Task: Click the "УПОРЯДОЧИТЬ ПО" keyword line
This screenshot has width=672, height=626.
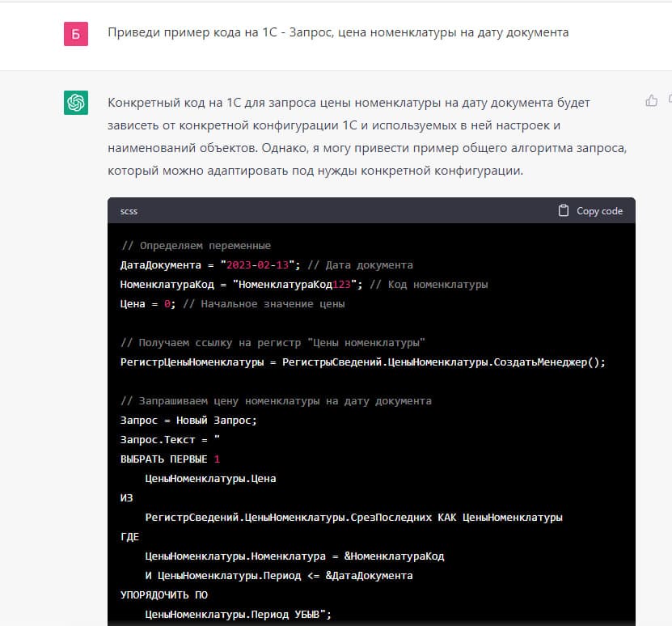Action: (x=164, y=595)
